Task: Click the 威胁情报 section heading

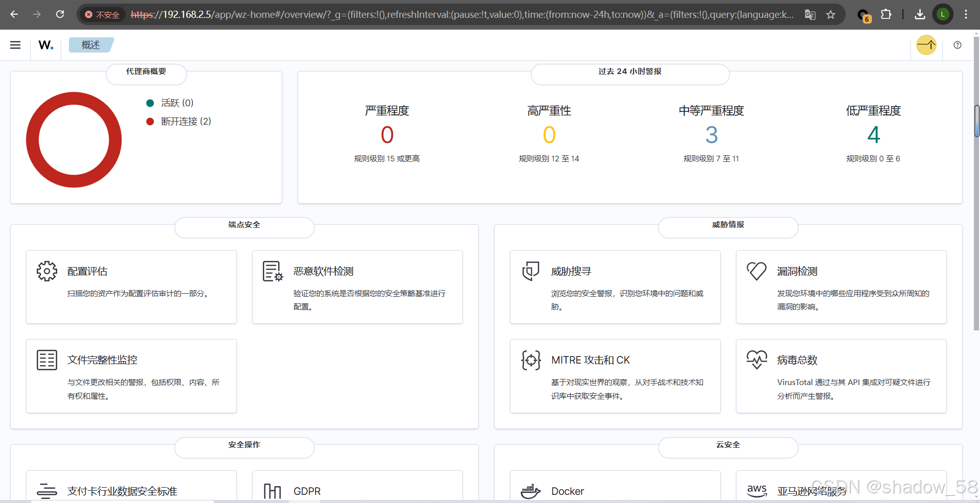Action: pos(728,225)
